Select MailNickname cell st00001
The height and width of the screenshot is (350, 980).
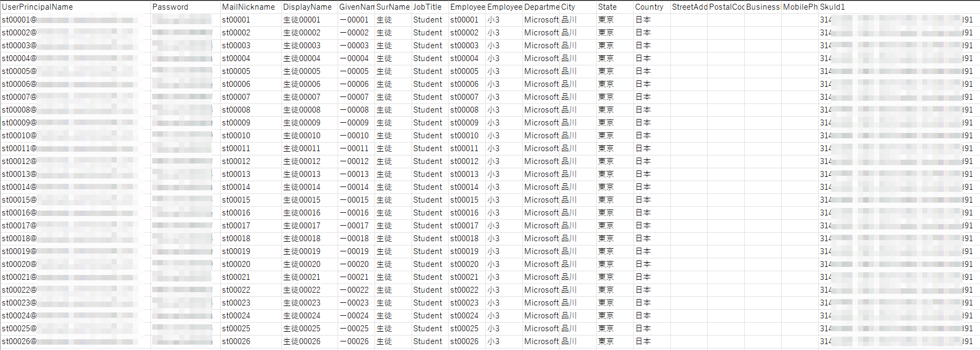(x=251, y=20)
